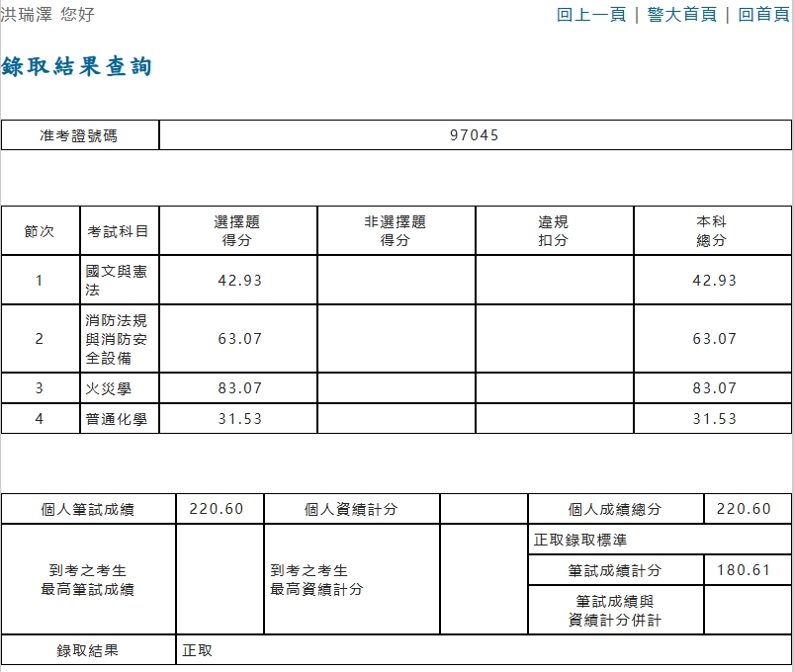Select the score 42.93 for 國文與憲法

[238, 280]
